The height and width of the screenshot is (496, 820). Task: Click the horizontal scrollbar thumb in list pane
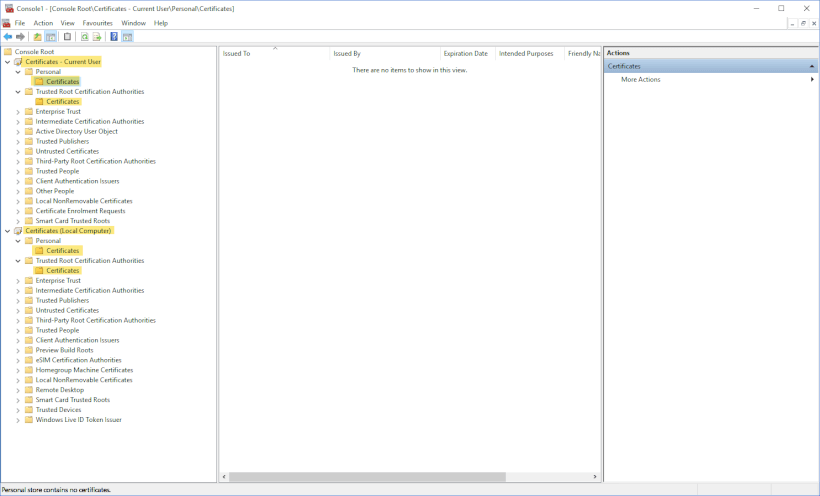367,477
